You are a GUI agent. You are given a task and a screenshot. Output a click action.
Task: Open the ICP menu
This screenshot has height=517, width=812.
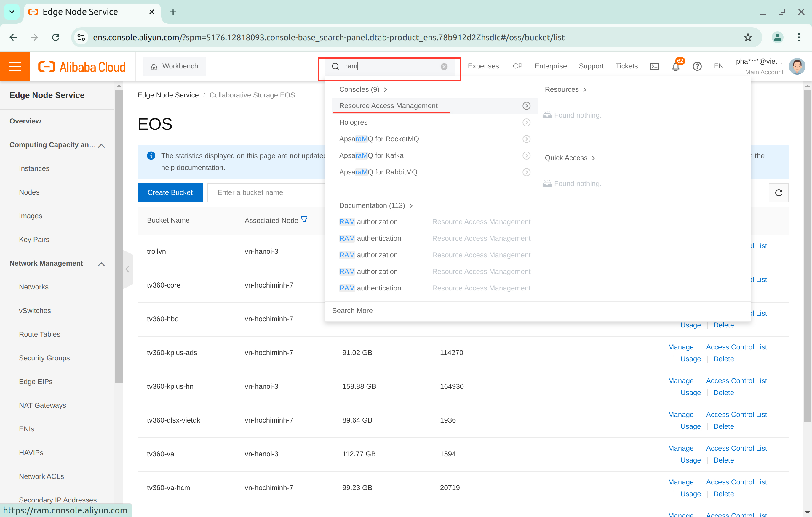point(516,66)
